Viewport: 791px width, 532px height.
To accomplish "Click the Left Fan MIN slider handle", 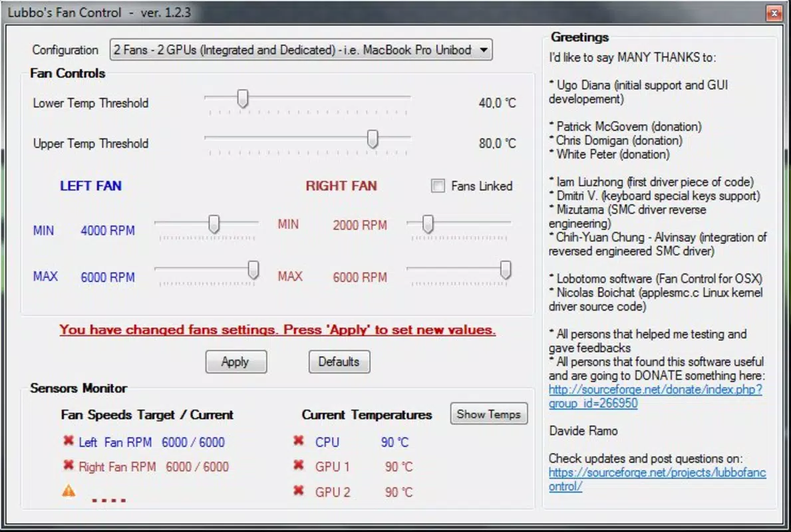I will pos(214,224).
